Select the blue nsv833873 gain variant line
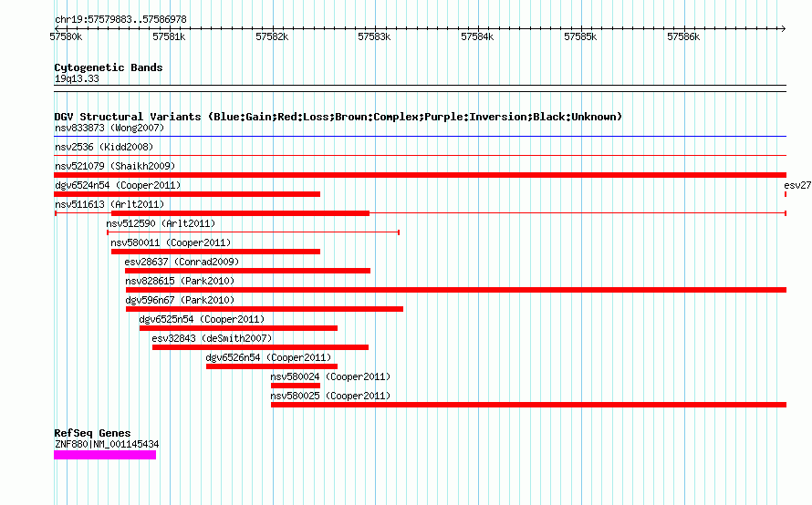The image size is (812, 505). [420, 137]
